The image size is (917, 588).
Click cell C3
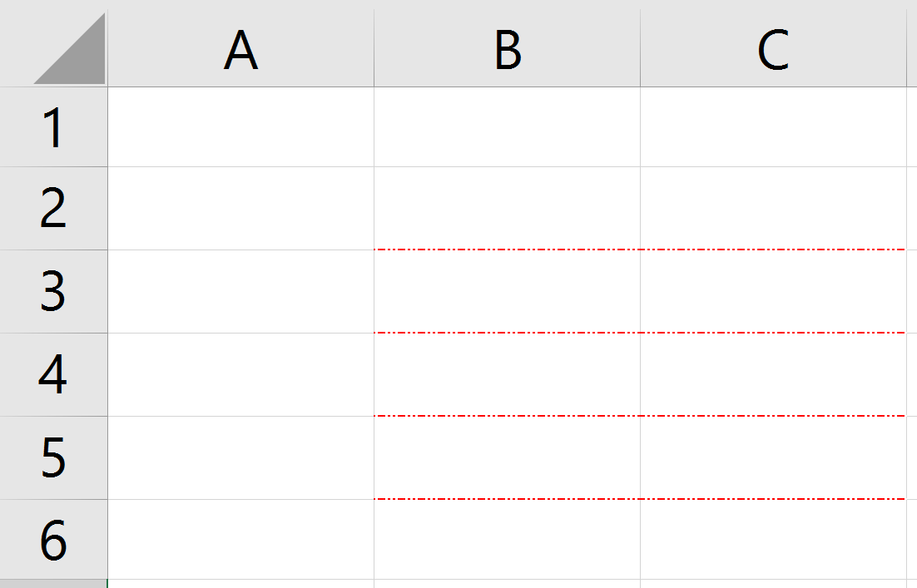pyautogui.click(x=772, y=291)
